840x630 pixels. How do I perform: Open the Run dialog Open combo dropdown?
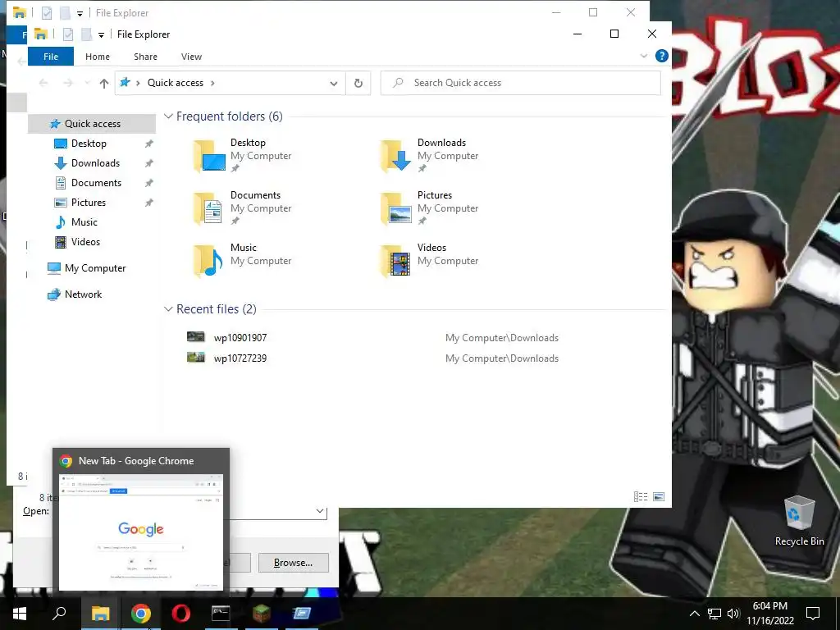320,511
